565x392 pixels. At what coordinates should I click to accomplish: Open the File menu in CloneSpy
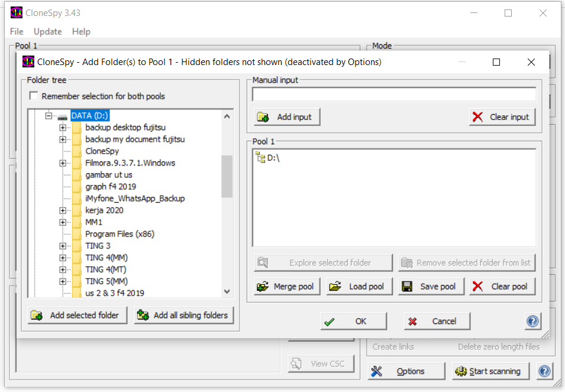(x=17, y=32)
